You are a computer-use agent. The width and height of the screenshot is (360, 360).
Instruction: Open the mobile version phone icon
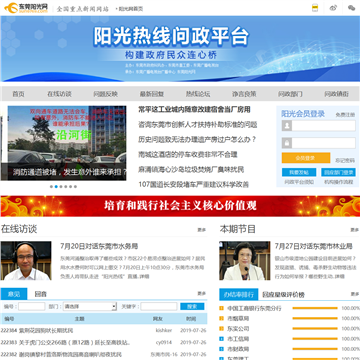pyautogui.click(x=315, y=8)
